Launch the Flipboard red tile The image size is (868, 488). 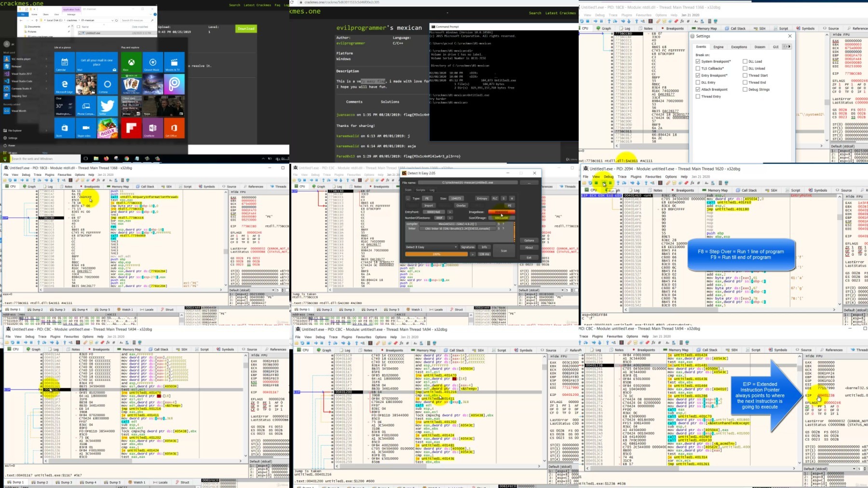point(131,128)
